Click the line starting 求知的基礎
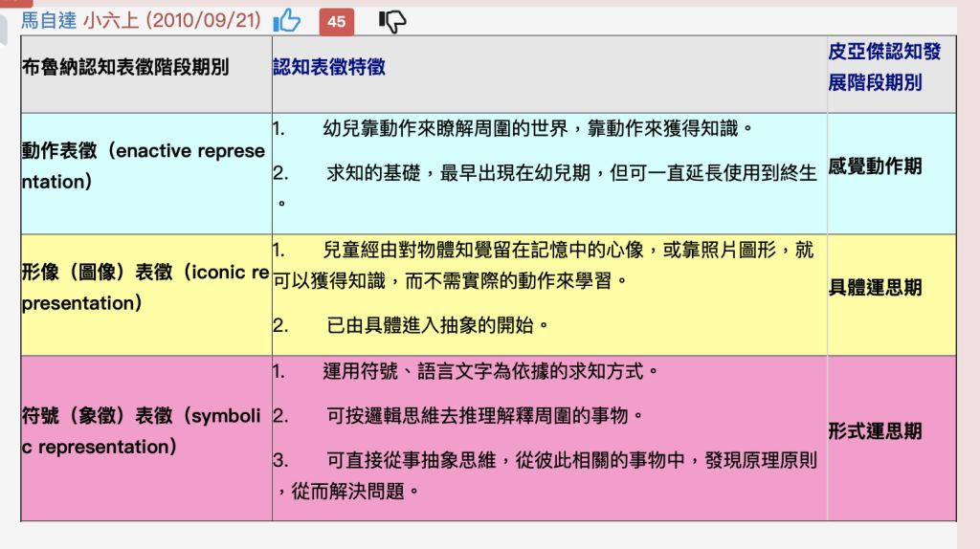This screenshot has height=549, width=980. pos(570,173)
